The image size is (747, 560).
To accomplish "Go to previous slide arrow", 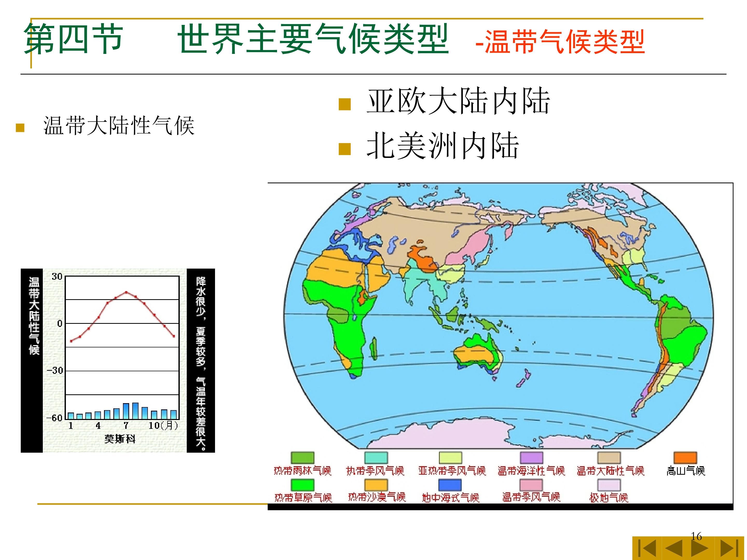I will (674, 548).
